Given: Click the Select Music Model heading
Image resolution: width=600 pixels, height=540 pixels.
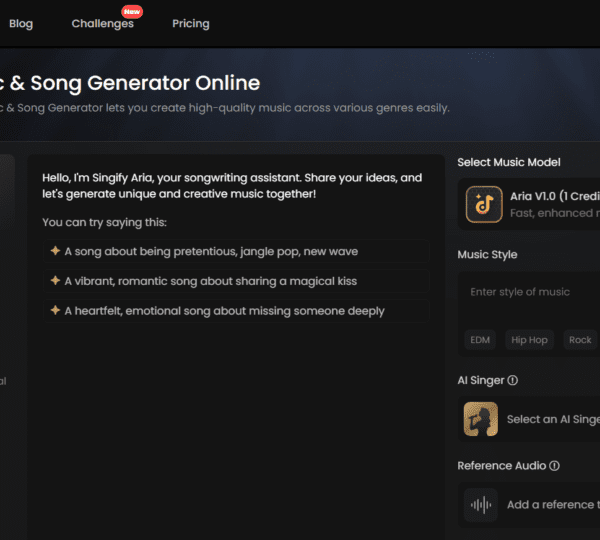Looking at the screenshot, I should (x=509, y=162).
